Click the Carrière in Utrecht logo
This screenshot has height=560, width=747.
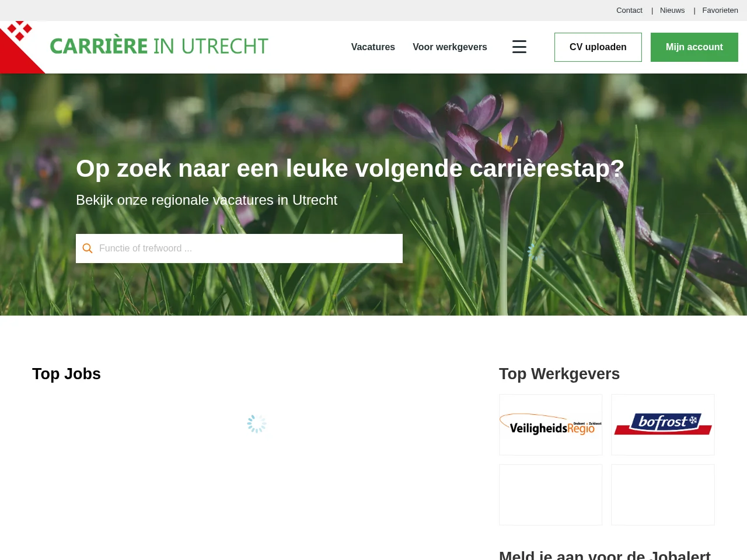[x=134, y=47]
